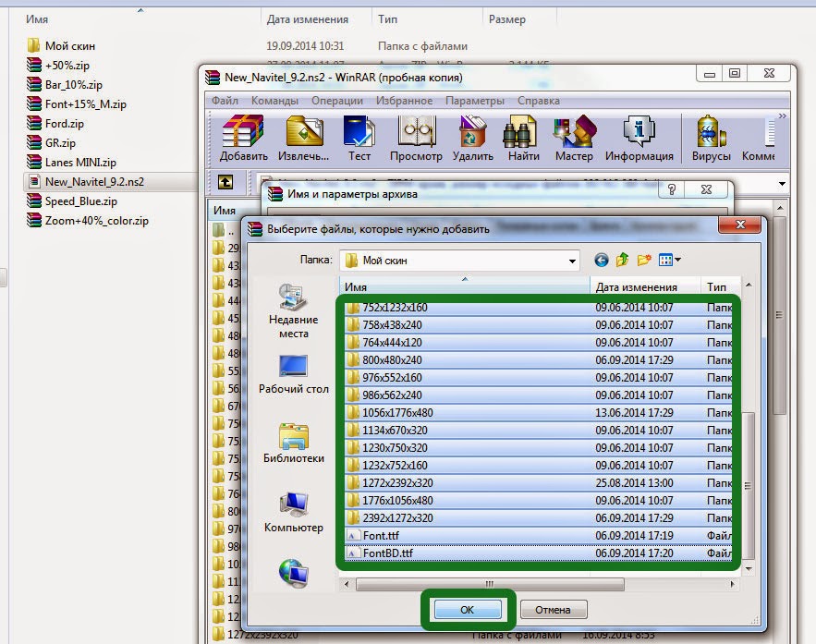Select folder 764x444x120
This screenshot has width=816, height=644.
click(538, 343)
